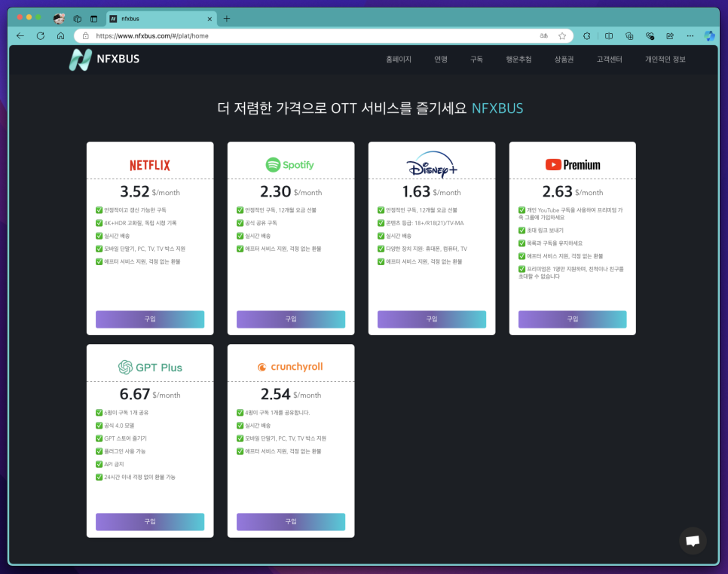The width and height of the screenshot is (728, 574).
Task: Click GPT Plus feature 플러그인 사용 가능
Action: click(121, 451)
